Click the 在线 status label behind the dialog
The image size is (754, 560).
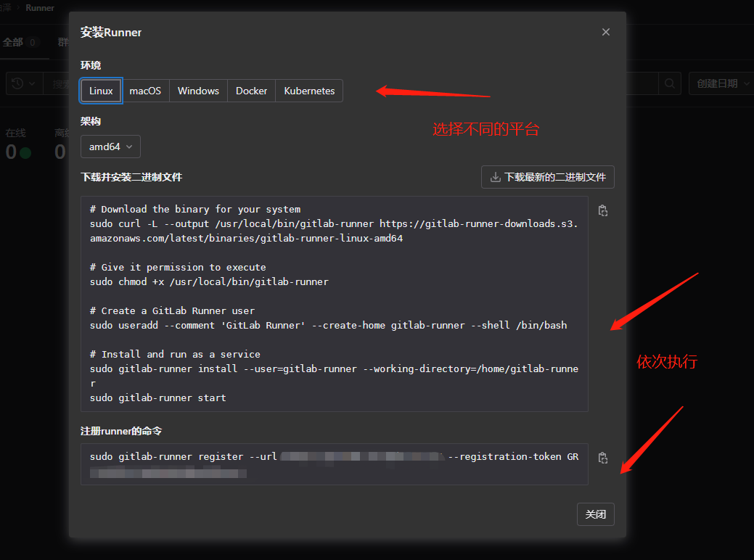15,133
